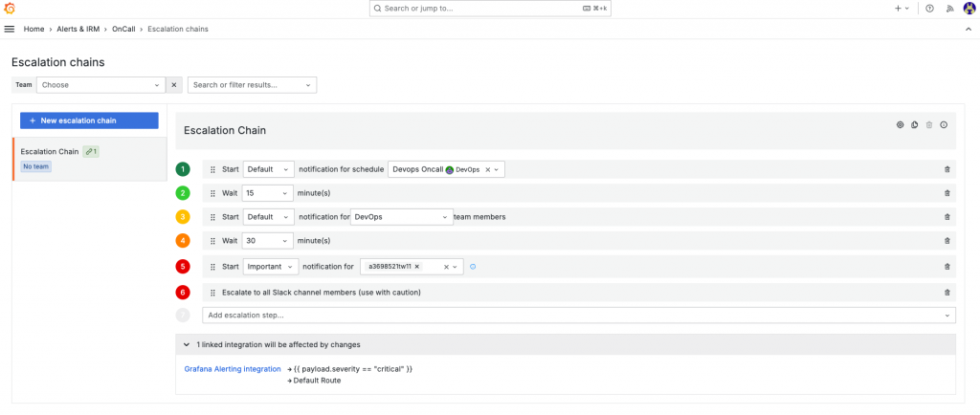This screenshot has width=980, height=415.
Task: Click drag handle on DevOps team step
Action: click(x=212, y=217)
